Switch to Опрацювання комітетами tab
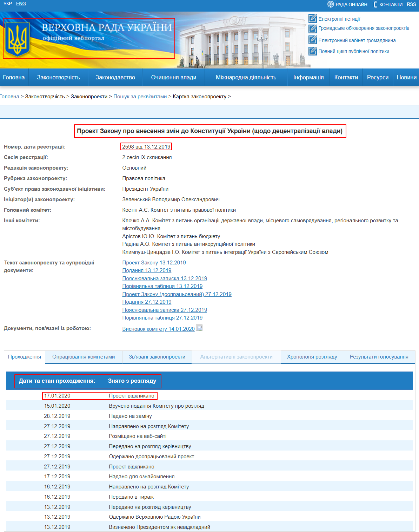This screenshot has height=532, width=419. 84,357
